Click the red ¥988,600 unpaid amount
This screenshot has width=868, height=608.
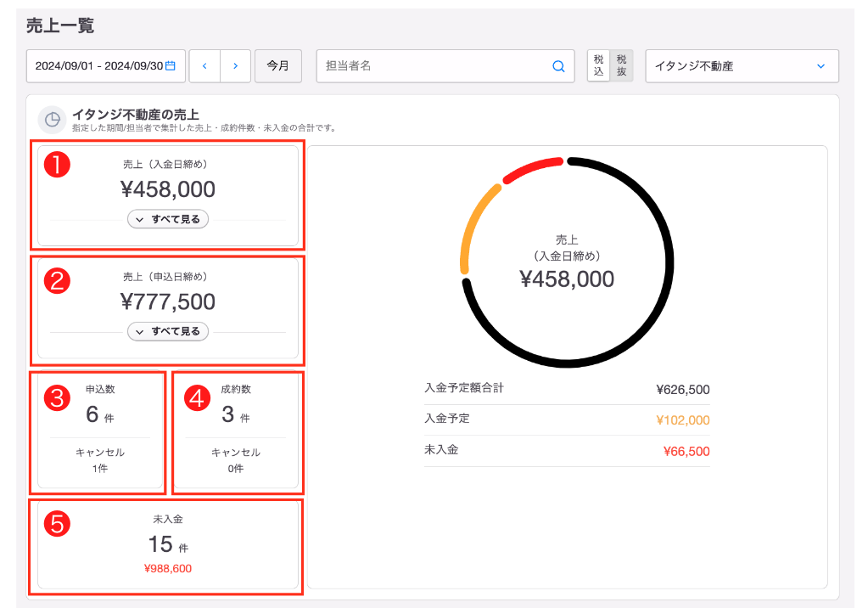pyautogui.click(x=168, y=569)
